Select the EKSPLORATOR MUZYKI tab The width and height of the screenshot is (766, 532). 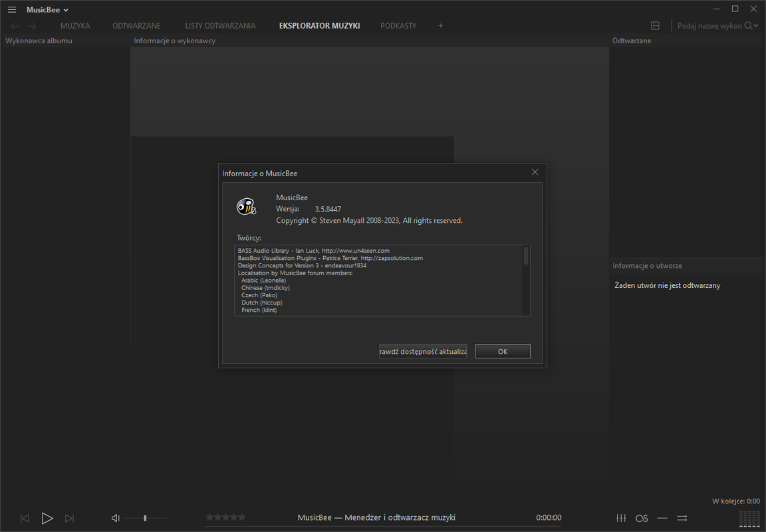pyautogui.click(x=319, y=26)
